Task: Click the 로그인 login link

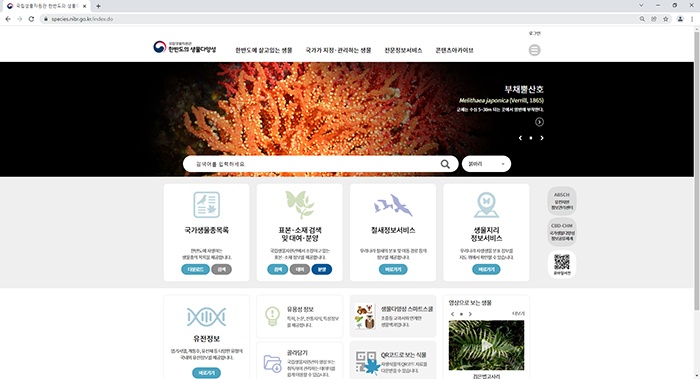Action: tap(534, 33)
